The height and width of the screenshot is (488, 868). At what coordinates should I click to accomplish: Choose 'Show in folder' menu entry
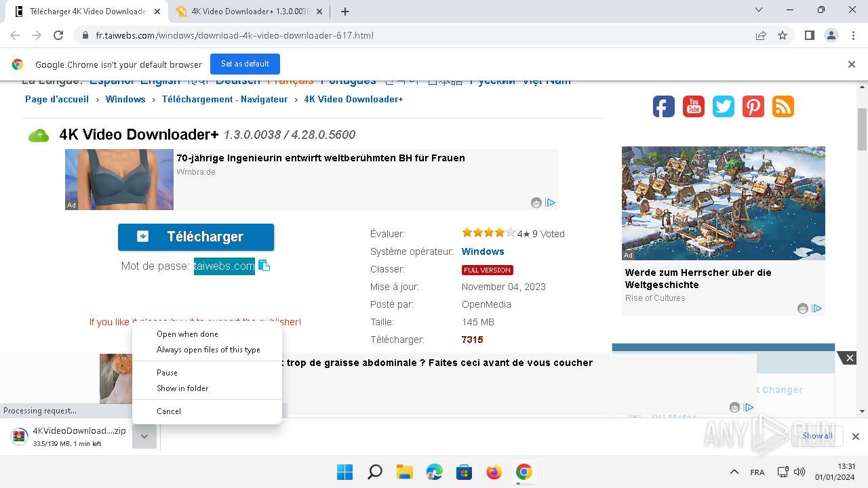click(207, 388)
